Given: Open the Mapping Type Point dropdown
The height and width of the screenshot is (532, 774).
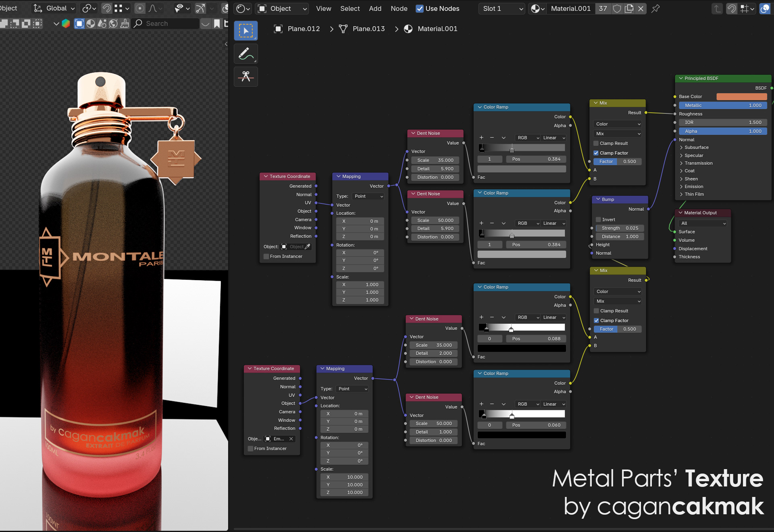Looking at the screenshot, I should 368,196.
